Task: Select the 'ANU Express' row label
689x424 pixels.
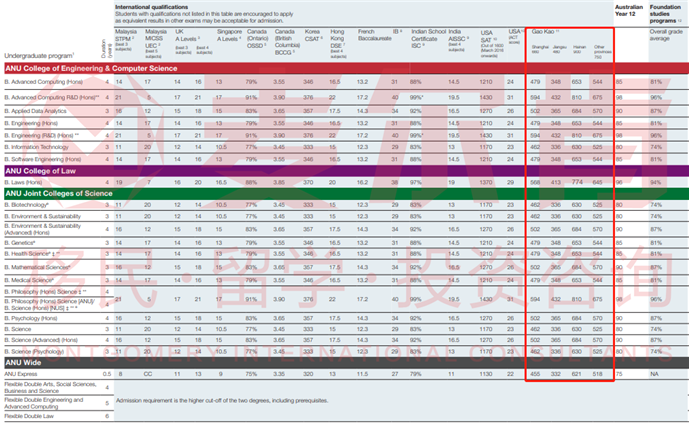Action: [21, 374]
